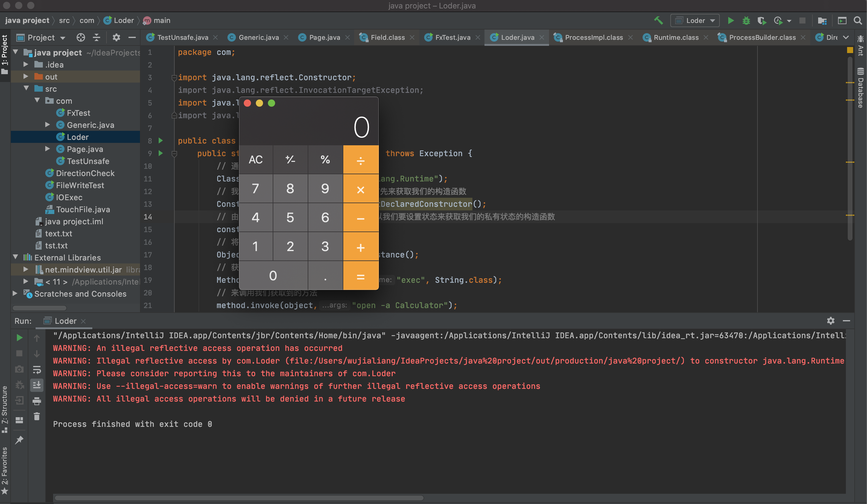Click the Run console horizontal scrollbar
This screenshot has height=504, width=867.
[239, 497]
